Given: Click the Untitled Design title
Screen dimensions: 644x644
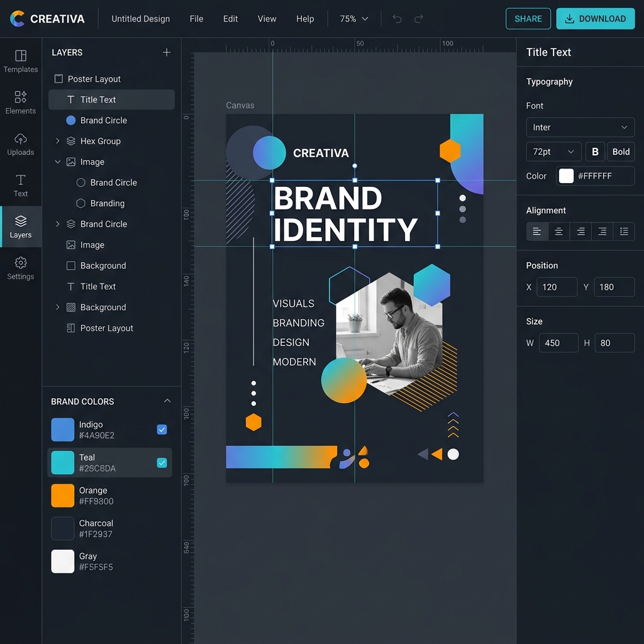Looking at the screenshot, I should click(140, 19).
